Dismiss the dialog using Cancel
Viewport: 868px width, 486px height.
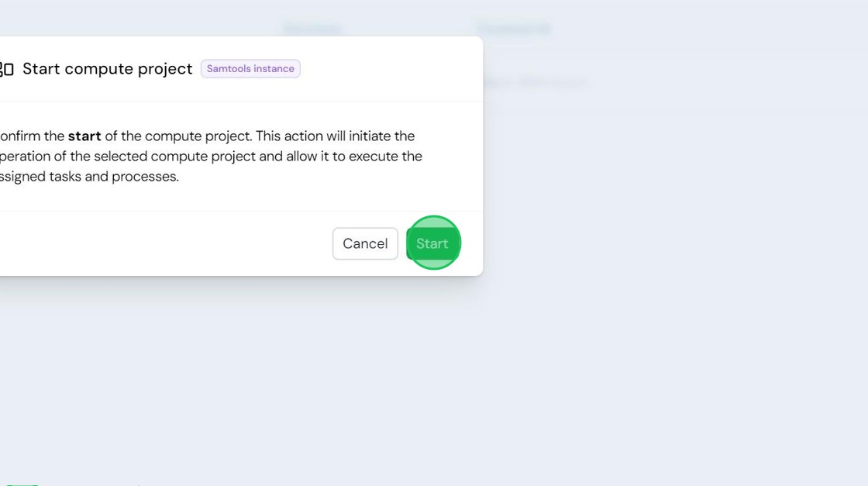tap(365, 243)
